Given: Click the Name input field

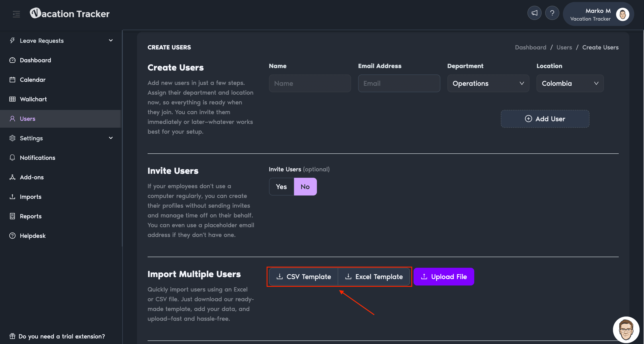Looking at the screenshot, I should tap(310, 83).
